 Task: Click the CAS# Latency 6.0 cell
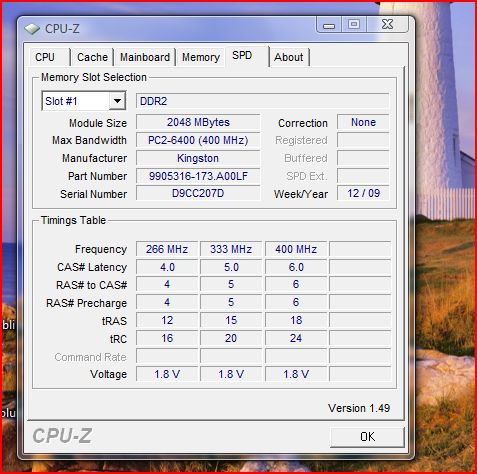296,267
